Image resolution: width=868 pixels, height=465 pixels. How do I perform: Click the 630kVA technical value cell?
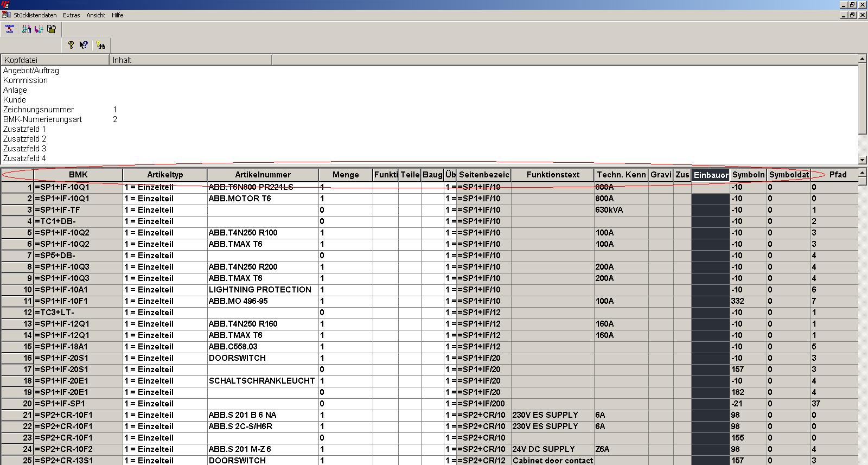(621, 210)
